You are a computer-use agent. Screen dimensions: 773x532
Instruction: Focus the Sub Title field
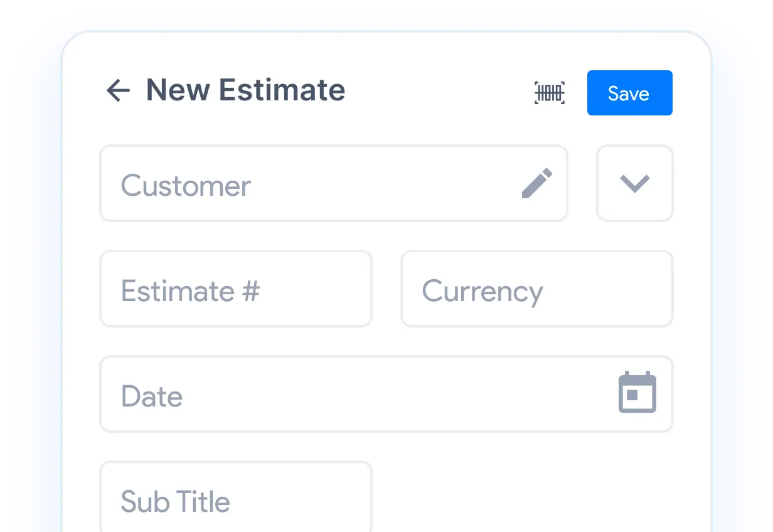[236, 497]
